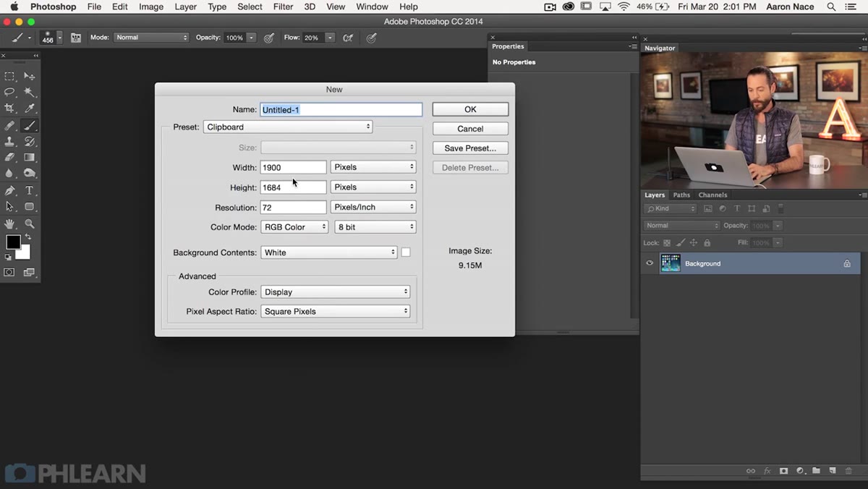
Task: Select the Zoom tool
Action: tap(30, 224)
